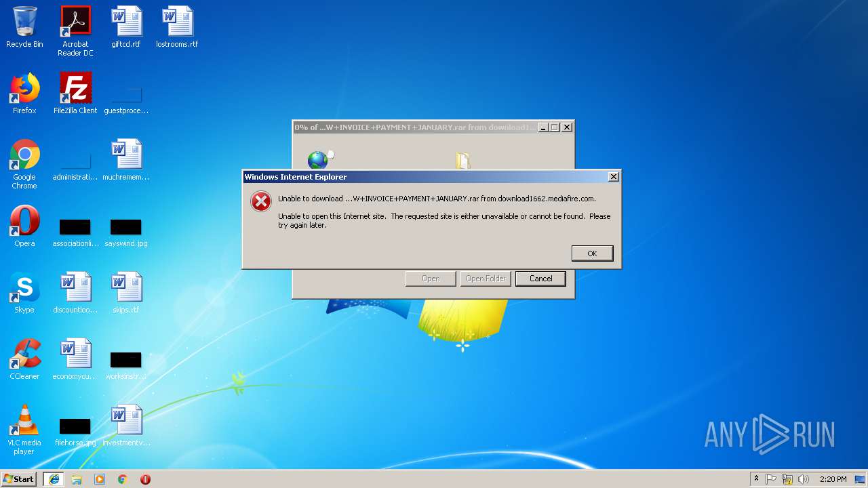Select the worksinstr... file icon
Screen dimensions: 868x488
point(126,365)
